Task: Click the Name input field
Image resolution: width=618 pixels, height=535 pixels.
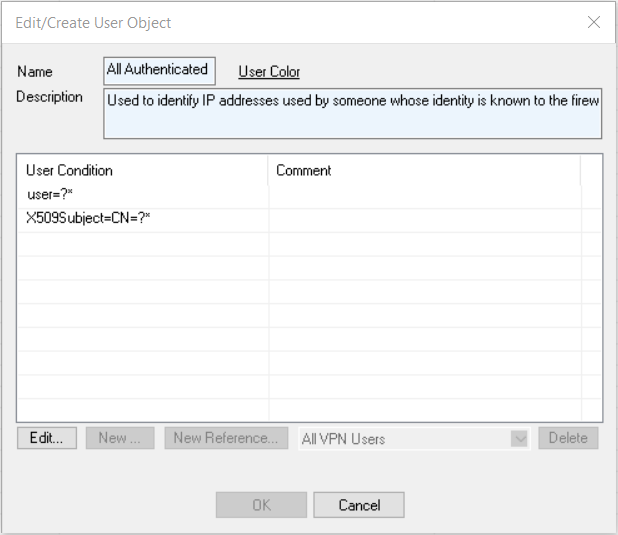Action: [160, 70]
